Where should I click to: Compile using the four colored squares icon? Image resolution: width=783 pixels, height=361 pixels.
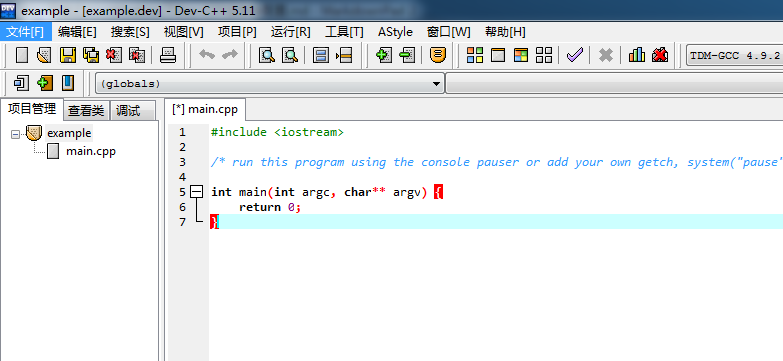click(475, 55)
